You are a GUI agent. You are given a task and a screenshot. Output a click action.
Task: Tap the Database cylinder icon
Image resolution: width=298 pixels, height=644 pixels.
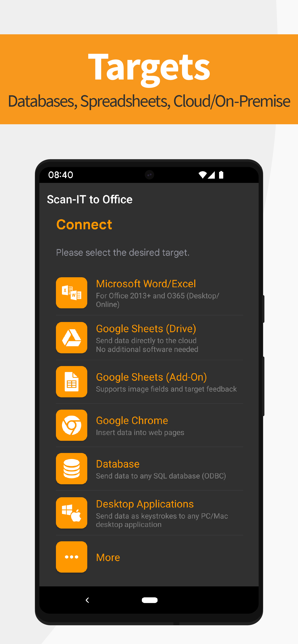71,469
